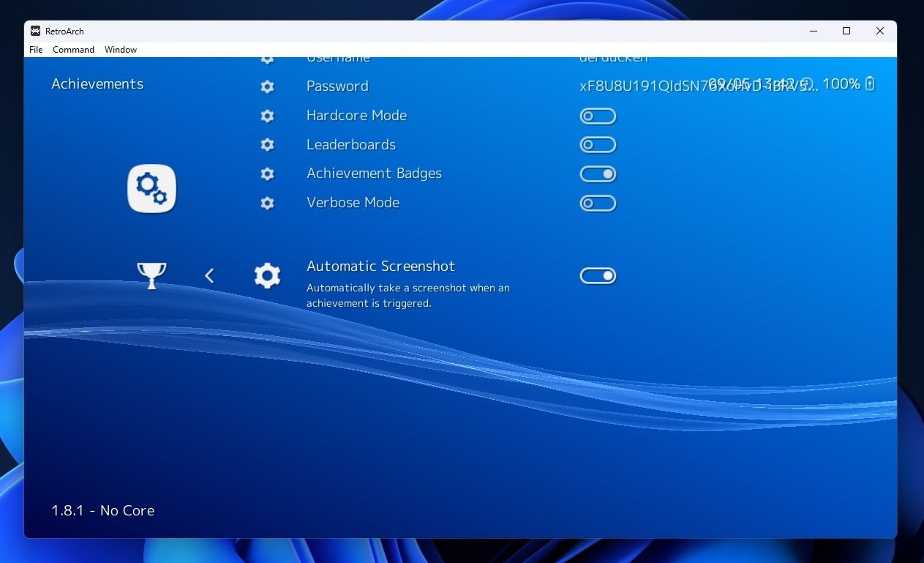Viewport: 924px width, 563px height.
Task: Select the Leaderboards label
Action: coord(351,144)
